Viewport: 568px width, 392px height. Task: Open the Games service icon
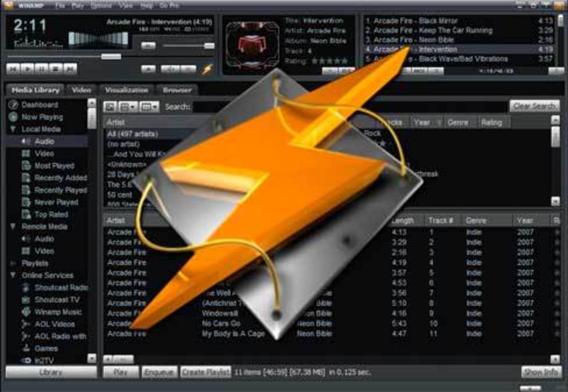coord(26,349)
